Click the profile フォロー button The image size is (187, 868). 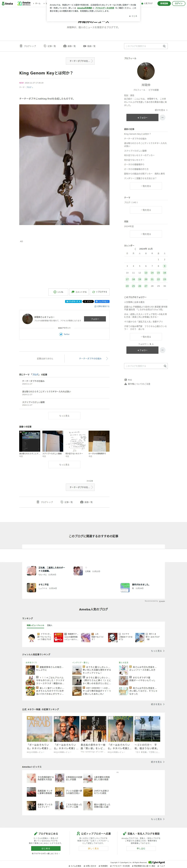pyautogui.click(x=142, y=118)
